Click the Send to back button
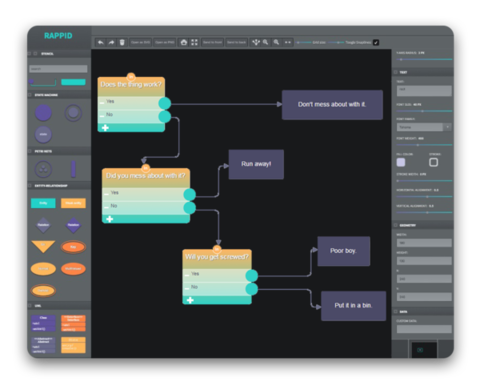The height and width of the screenshot is (386, 480). click(236, 42)
